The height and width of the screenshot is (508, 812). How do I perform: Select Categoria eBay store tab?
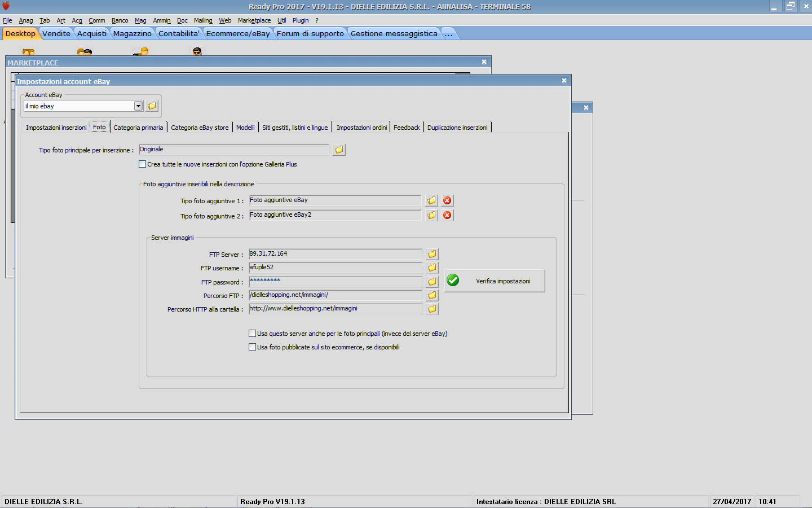(200, 128)
